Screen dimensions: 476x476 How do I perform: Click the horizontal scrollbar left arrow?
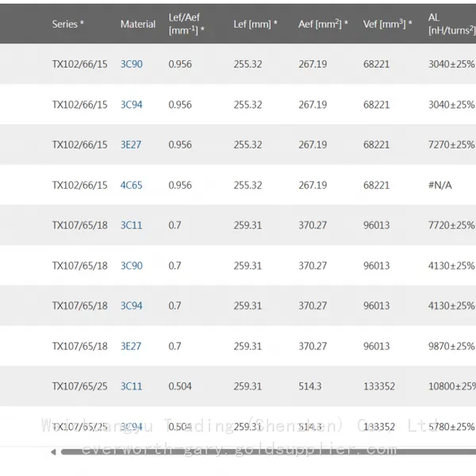coord(54,452)
